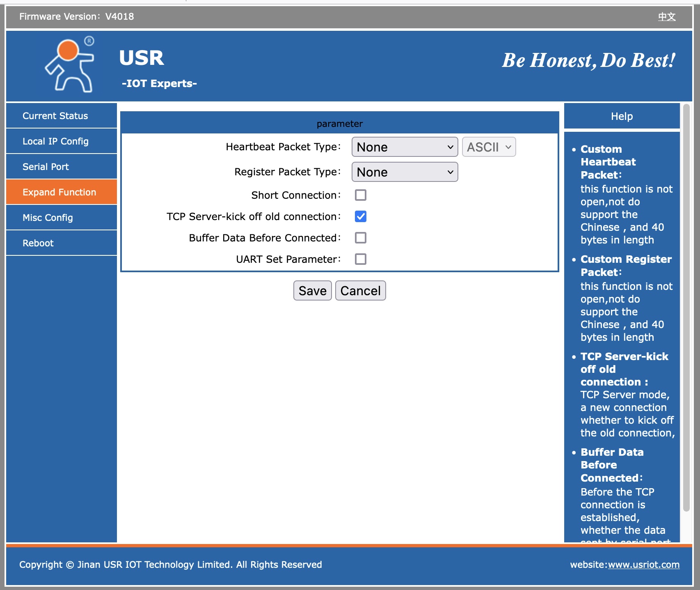Visit the www.usriot.com website link

pyautogui.click(x=643, y=565)
